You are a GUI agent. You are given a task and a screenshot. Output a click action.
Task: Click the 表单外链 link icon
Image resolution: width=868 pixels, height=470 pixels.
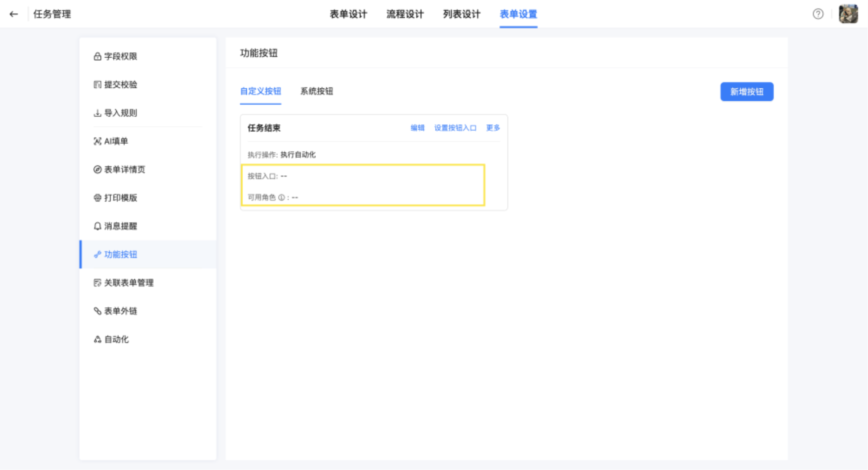(x=97, y=311)
